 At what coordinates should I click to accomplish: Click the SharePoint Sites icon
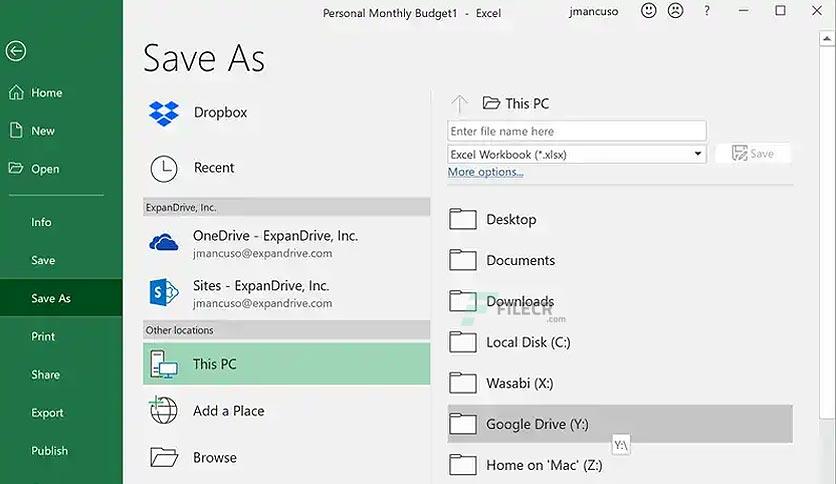pos(164,292)
